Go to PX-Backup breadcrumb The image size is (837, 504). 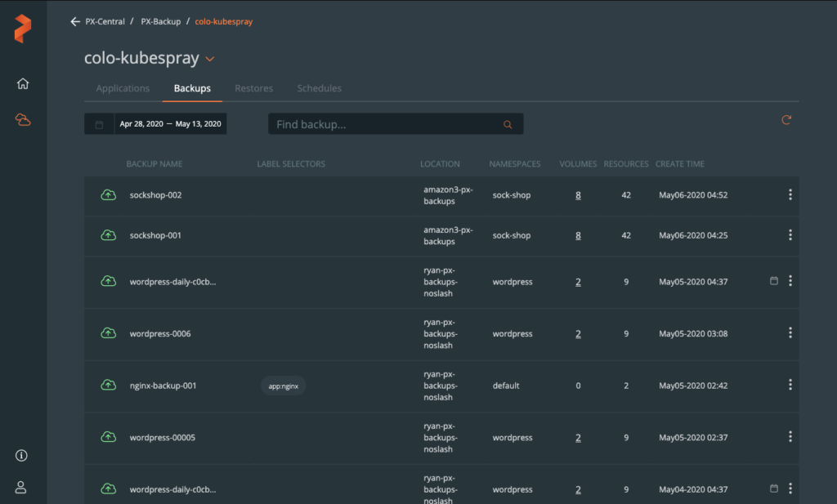click(x=161, y=22)
